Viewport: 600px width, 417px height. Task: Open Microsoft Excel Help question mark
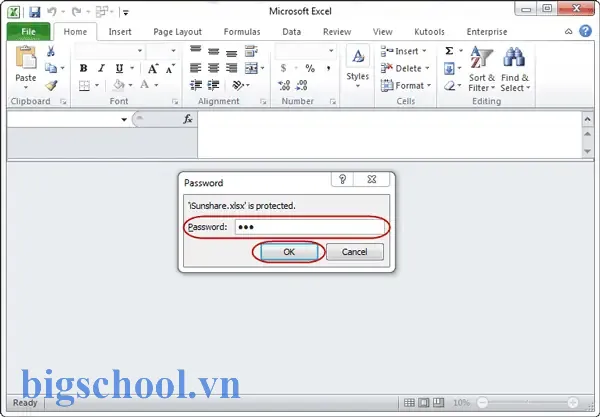[585, 31]
